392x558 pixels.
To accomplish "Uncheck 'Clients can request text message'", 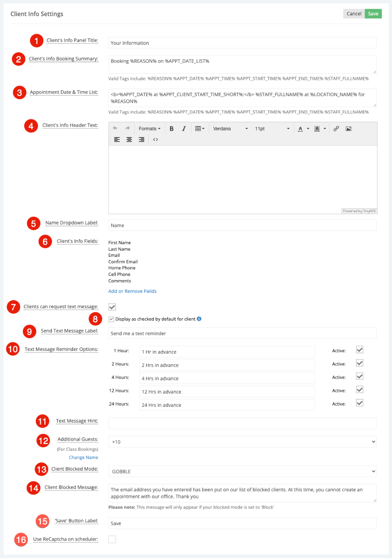I will [111, 307].
